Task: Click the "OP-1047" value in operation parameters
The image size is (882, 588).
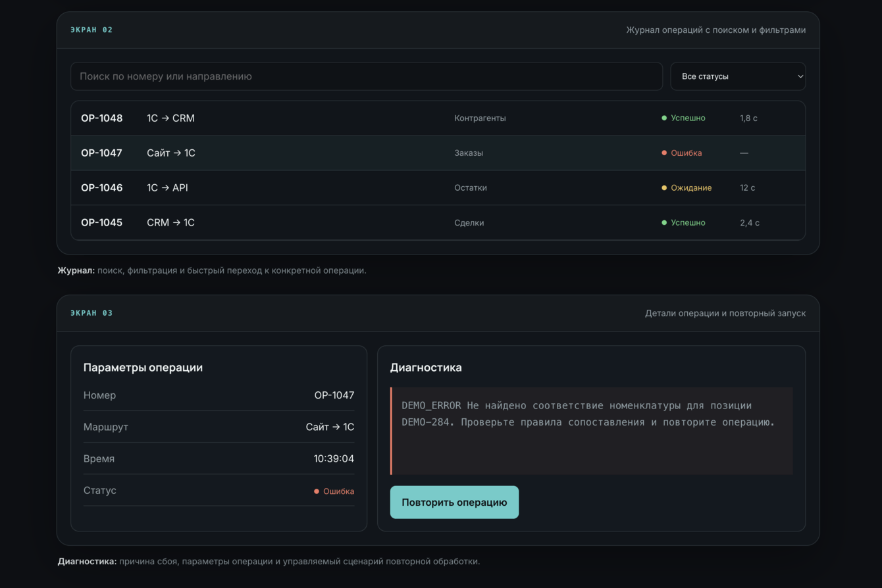Action: (334, 395)
